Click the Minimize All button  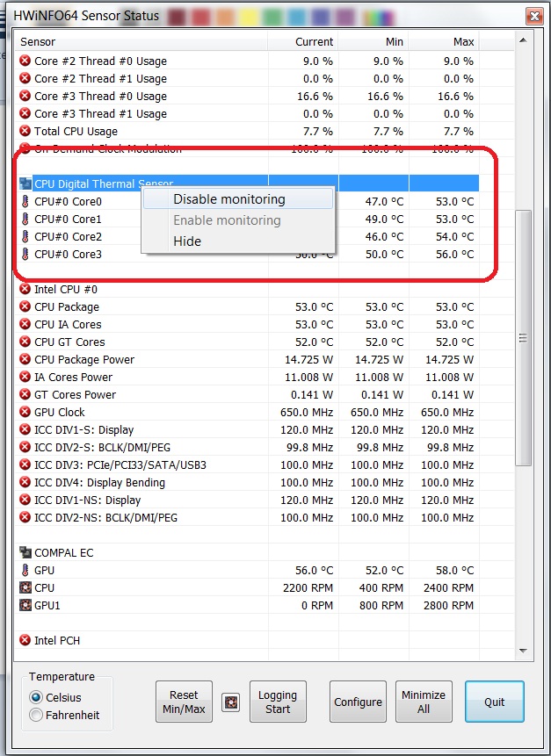(x=424, y=702)
